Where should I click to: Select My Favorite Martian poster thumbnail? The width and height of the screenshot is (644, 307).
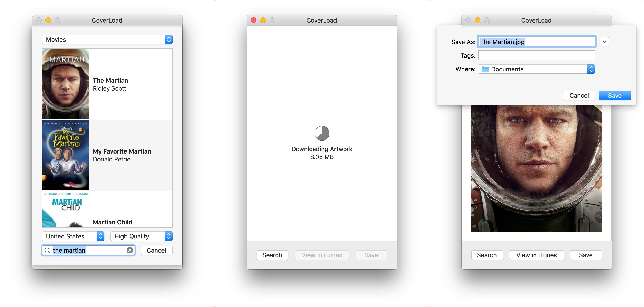click(x=65, y=155)
